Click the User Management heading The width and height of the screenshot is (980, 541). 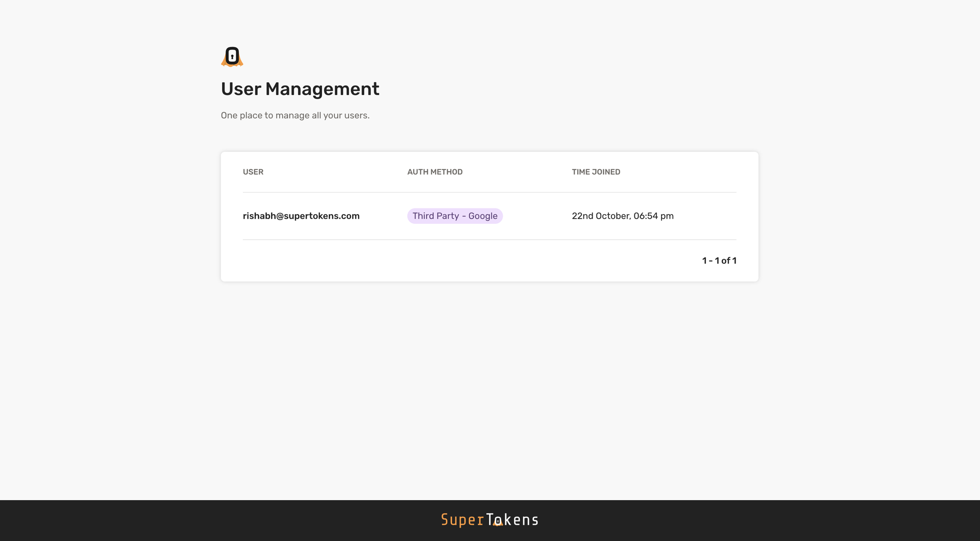300,89
